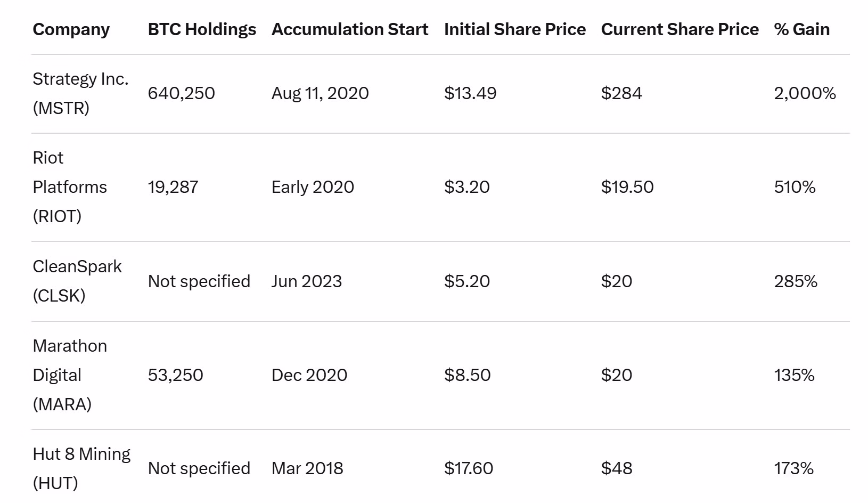Viewport: 868px width, 503px height.
Task: Click the Riot Platforms (RIOT) cell
Action: tap(70, 187)
